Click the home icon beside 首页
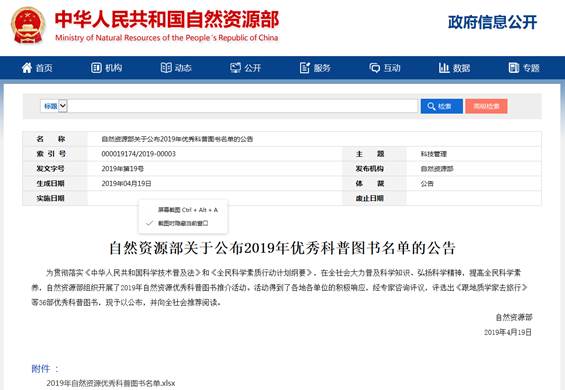Image resolution: width=565 pixels, height=390 pixels. (x=27, y=67)
